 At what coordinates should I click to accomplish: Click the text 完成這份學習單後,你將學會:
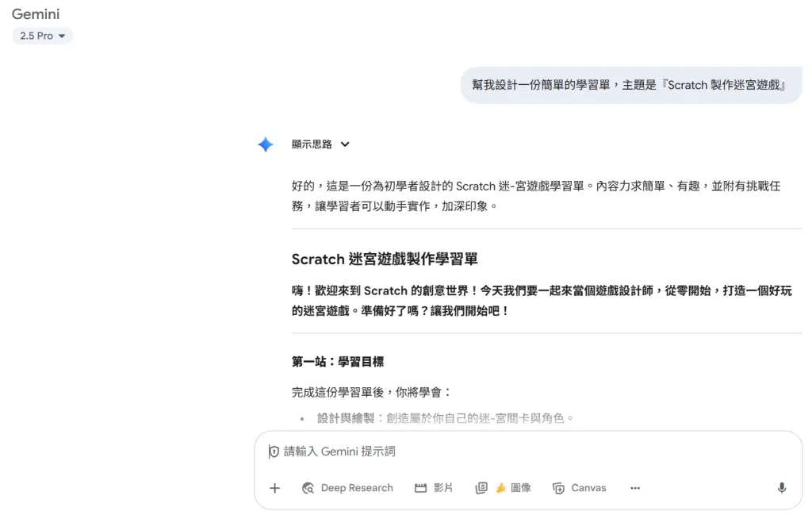372,392
